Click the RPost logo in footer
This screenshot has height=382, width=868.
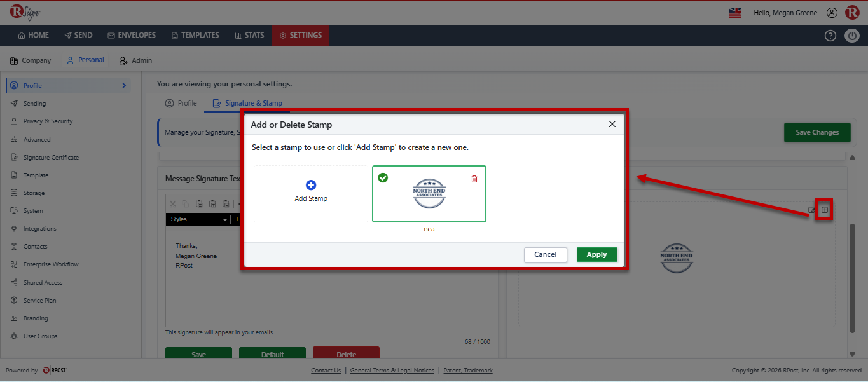54,370
